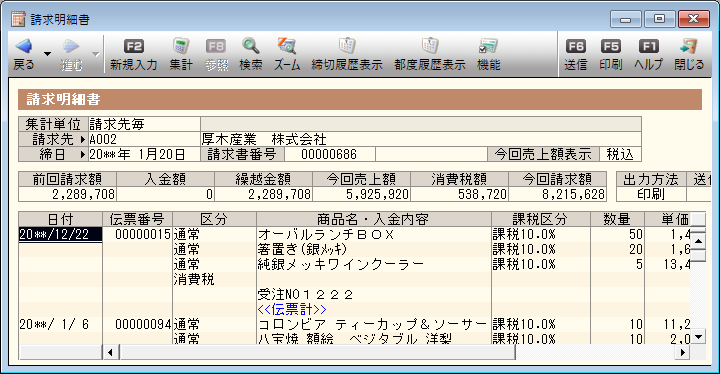This screenshot has height=374, width=720.
Task: Click 前回請求額 value 2,289,708
Action: 68,194
